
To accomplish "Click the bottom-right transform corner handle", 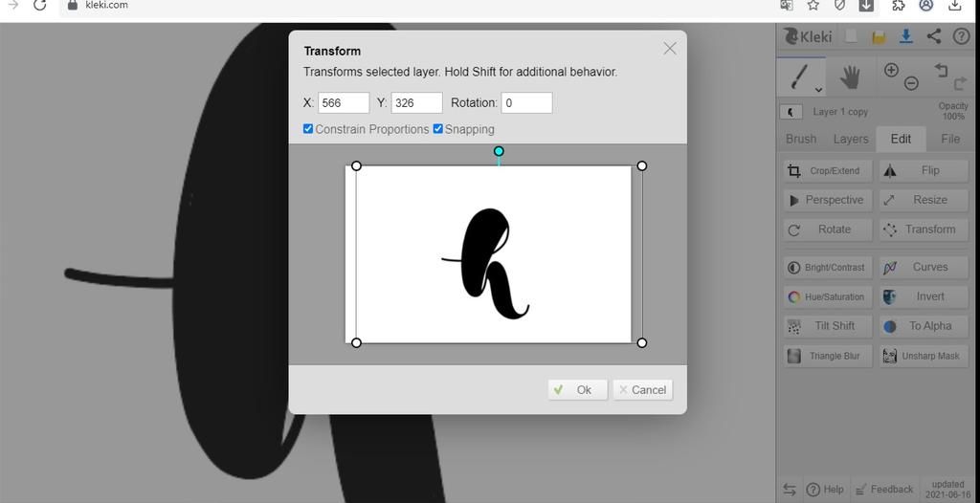I will coord(642,342).
